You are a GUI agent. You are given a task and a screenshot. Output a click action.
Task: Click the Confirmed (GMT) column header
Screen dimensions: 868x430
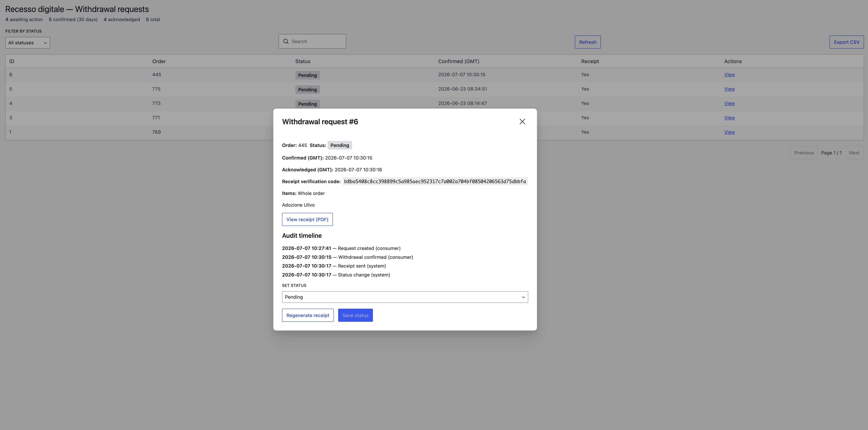tap(459, 61)
